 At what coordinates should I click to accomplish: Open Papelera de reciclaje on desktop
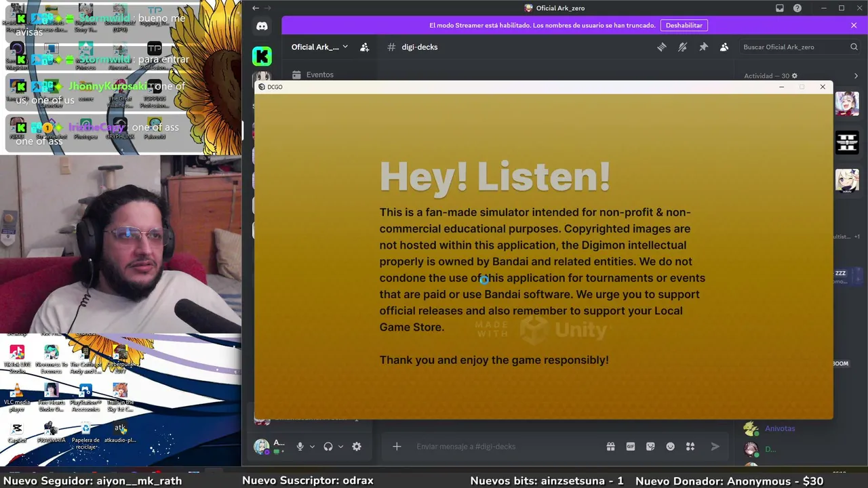click(x=85, y=435)
